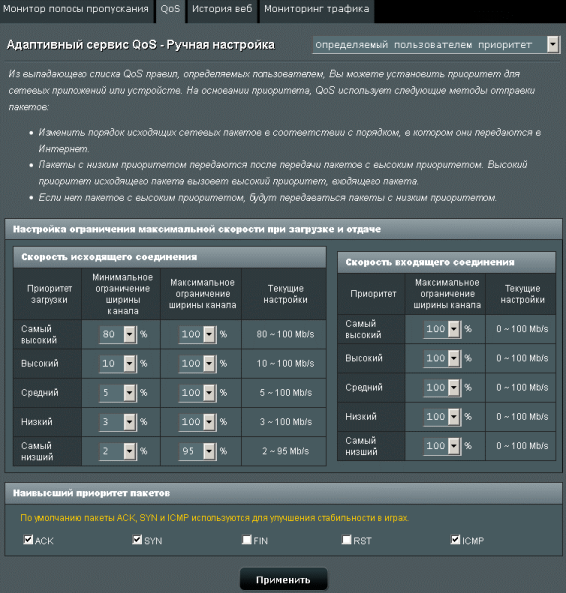The image size is (566, 593).
Task: Open upload maximum dropdown showing 95
Action: click(x=197, y=451)
